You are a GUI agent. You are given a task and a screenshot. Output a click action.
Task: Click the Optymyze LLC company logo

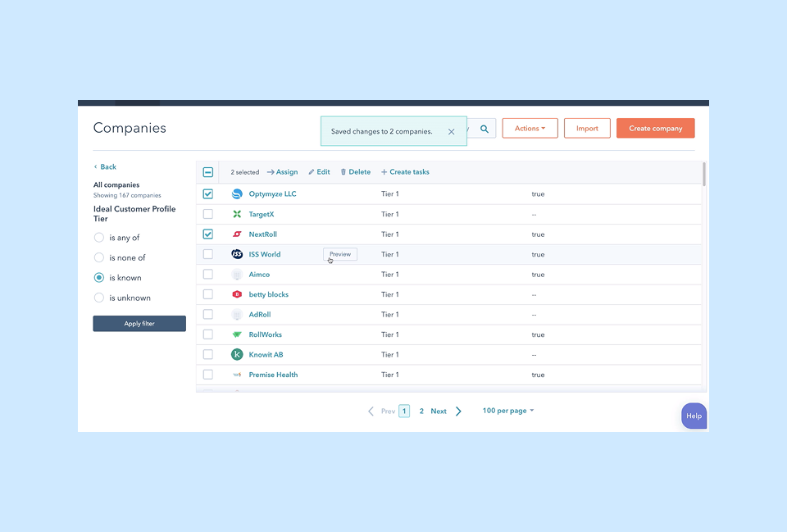click(237, 194)
